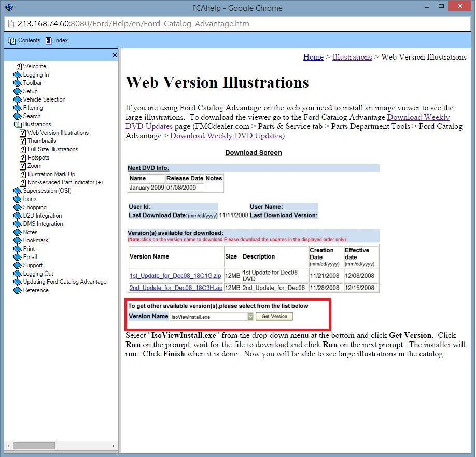Click the page icon beside Hotspots
Image resolution: width=476 pixels, height=457 pixels.
point(23,158)
